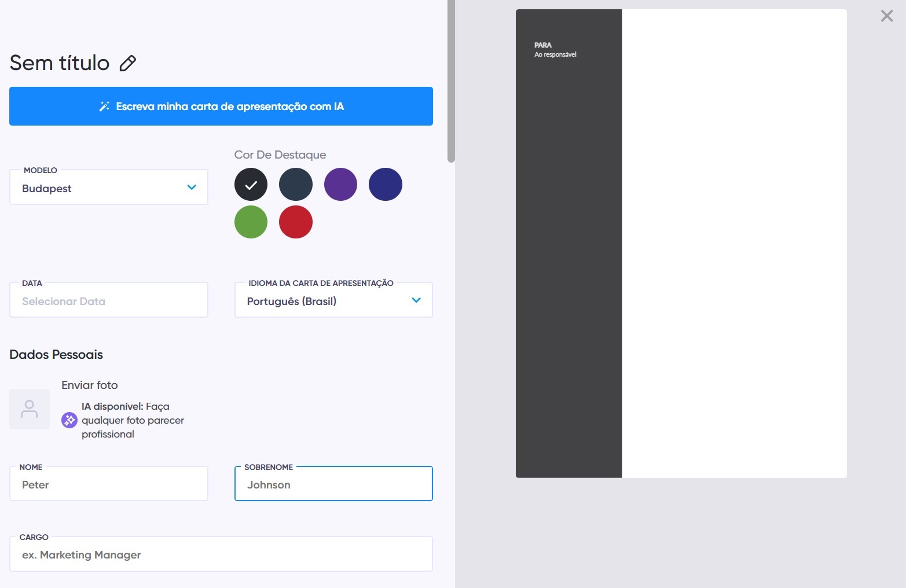
Task: Click the chevron on the Modelo selector
Action: (192, 188)
